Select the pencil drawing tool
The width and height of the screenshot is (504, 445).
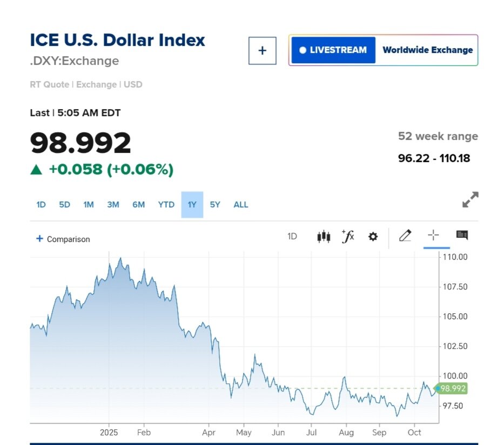pyautogui.click(x=405, y=235)
